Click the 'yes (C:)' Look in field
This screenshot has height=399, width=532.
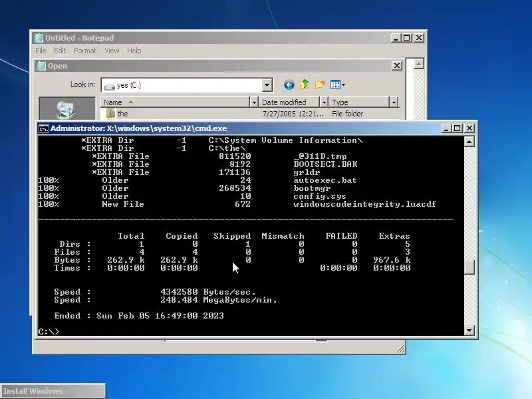187,85
